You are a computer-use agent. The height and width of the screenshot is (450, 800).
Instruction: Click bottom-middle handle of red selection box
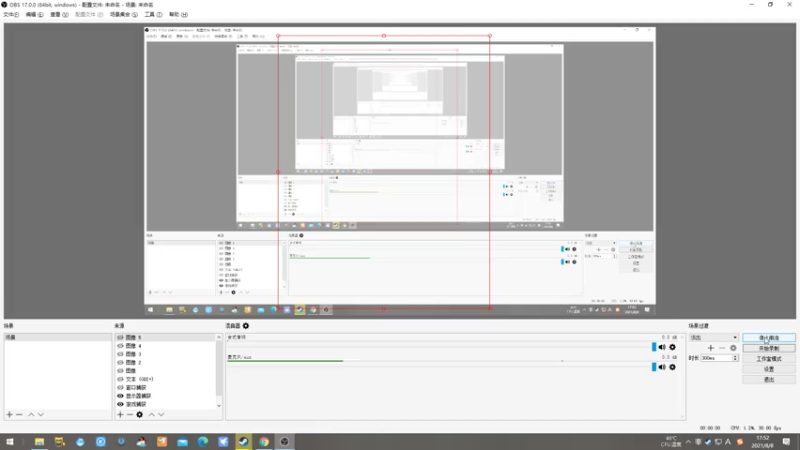click(384, 308)
